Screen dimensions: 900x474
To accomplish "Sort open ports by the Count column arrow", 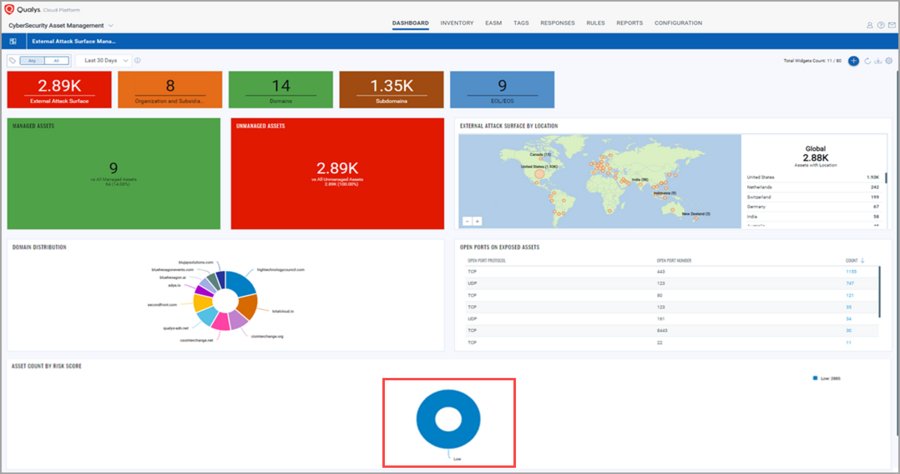I will (x=862, y=261).
